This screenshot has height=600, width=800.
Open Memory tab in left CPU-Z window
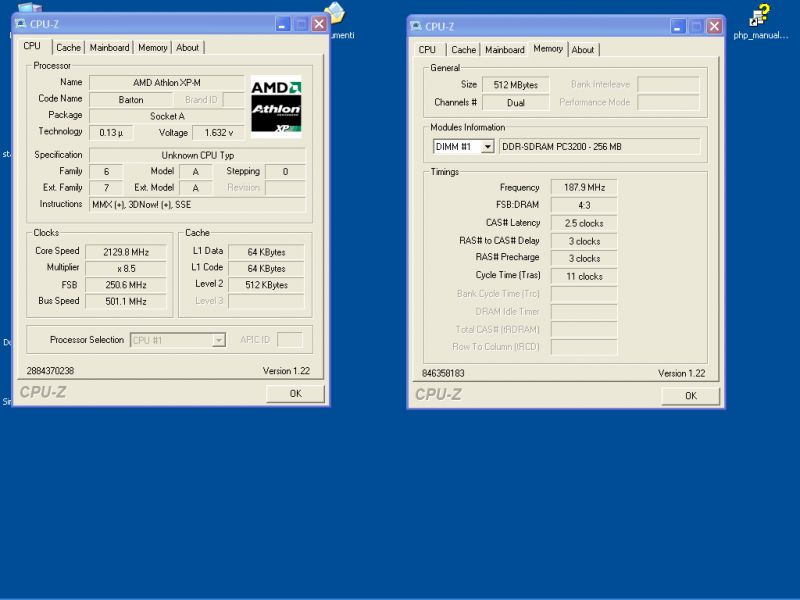(153, 47)
